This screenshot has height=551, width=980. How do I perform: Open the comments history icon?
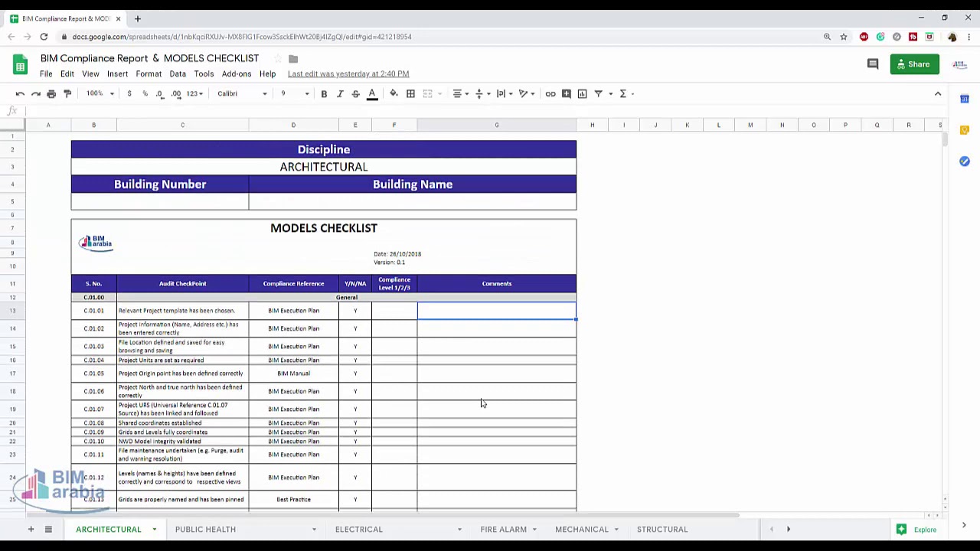pos(873,64)
